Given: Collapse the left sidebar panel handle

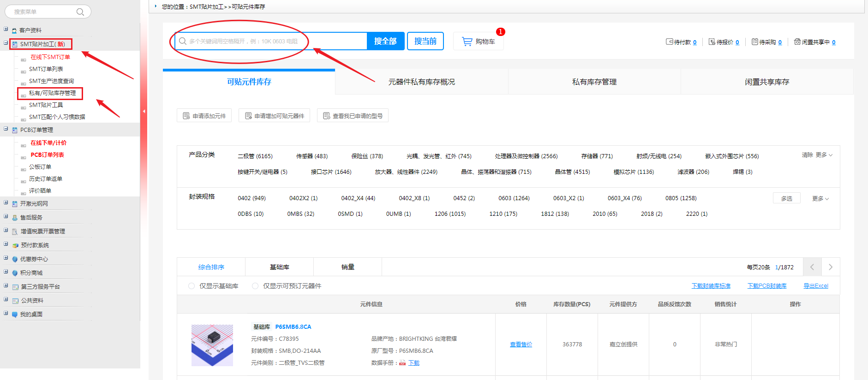Looking at the screenshot, I should pos(144,111).
